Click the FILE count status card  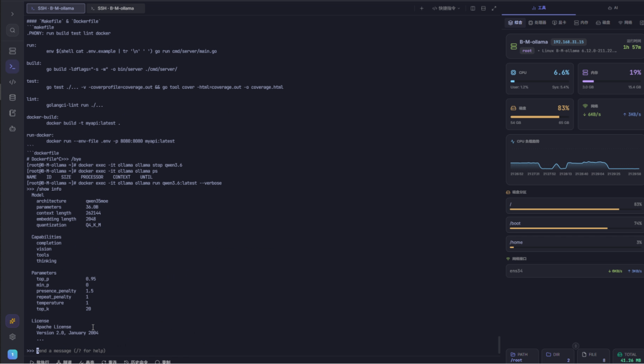click(x=593, y=357)
